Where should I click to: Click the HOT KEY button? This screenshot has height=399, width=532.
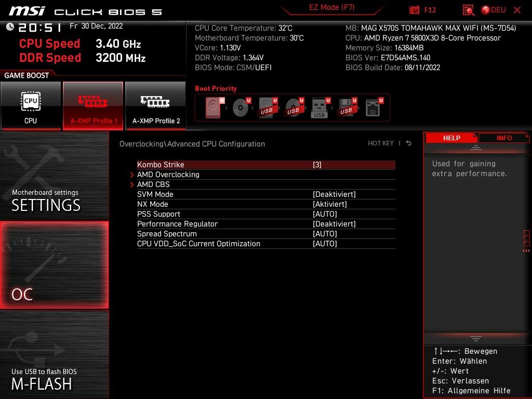381,143
